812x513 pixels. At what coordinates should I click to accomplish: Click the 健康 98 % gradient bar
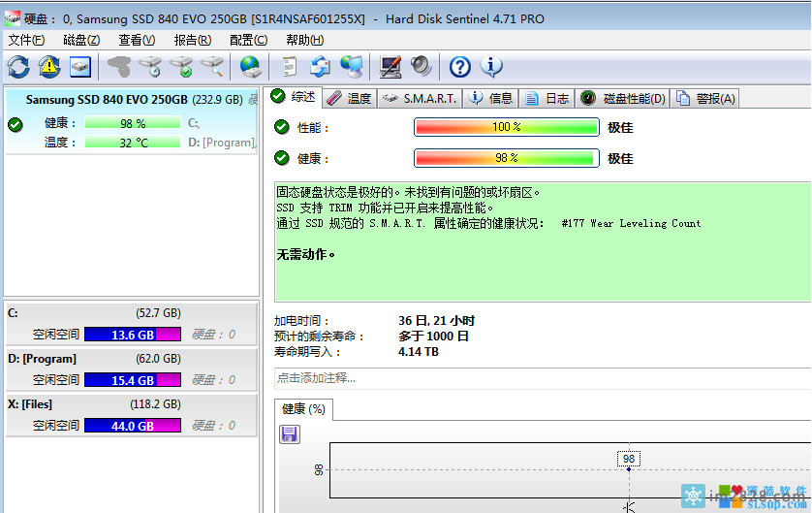(507, 158)
